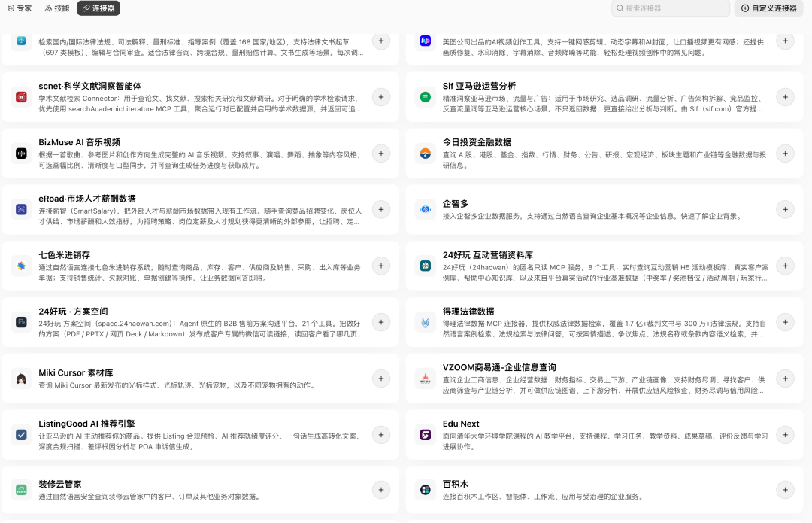The image size is (812, 523).
Task: Click the 百积木 icon
Action: (425, 490)
